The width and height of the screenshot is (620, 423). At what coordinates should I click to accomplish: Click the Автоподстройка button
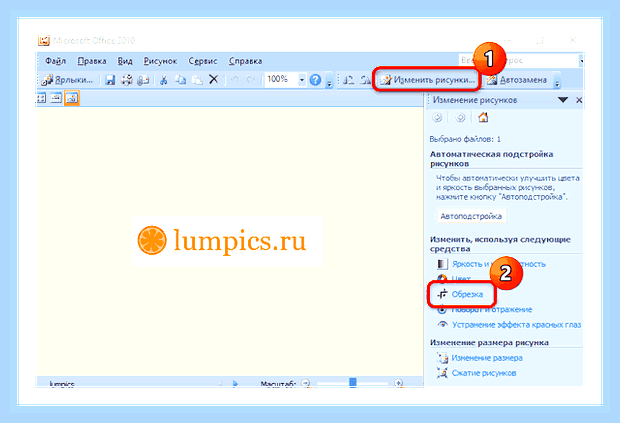click(471, 216)
